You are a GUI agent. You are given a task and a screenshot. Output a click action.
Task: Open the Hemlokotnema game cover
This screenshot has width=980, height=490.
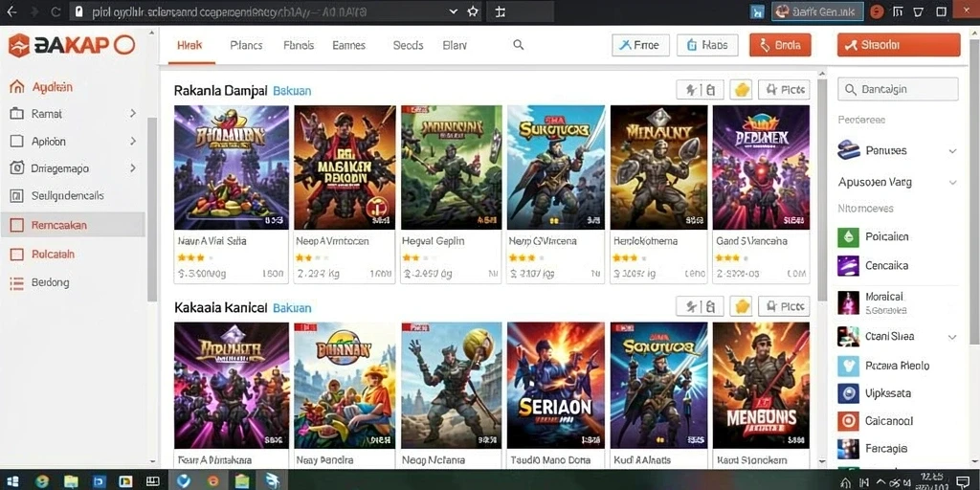pyautogui.click(x=658, y=167)
